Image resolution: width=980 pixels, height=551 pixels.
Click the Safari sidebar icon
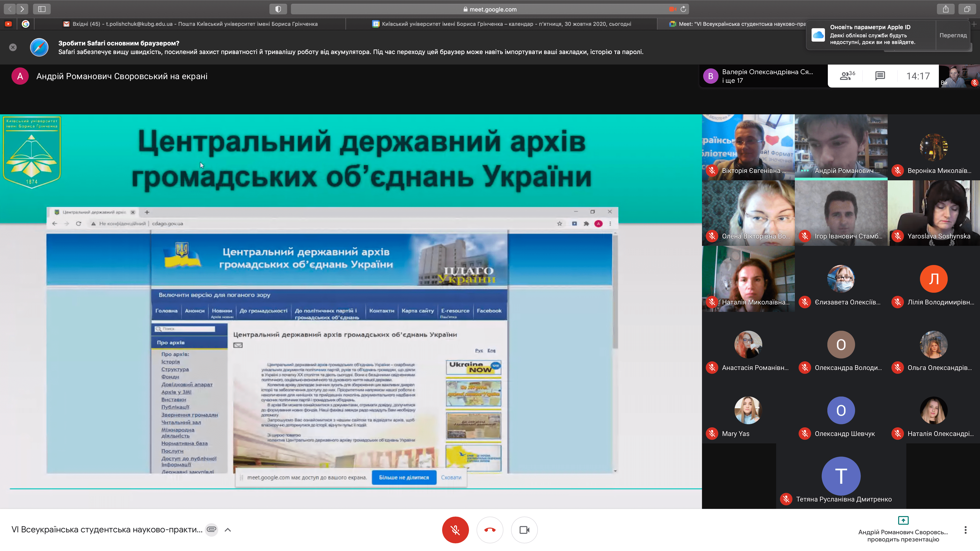pyautogui.click(x=42, y=9)
